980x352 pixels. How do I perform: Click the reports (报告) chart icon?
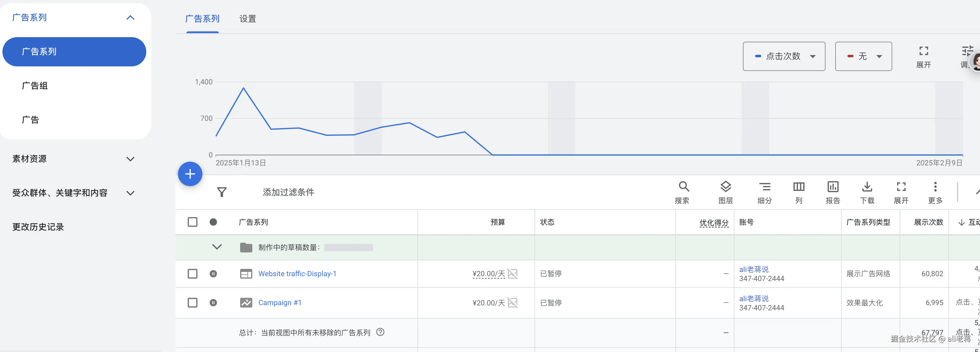click(833, 187)
